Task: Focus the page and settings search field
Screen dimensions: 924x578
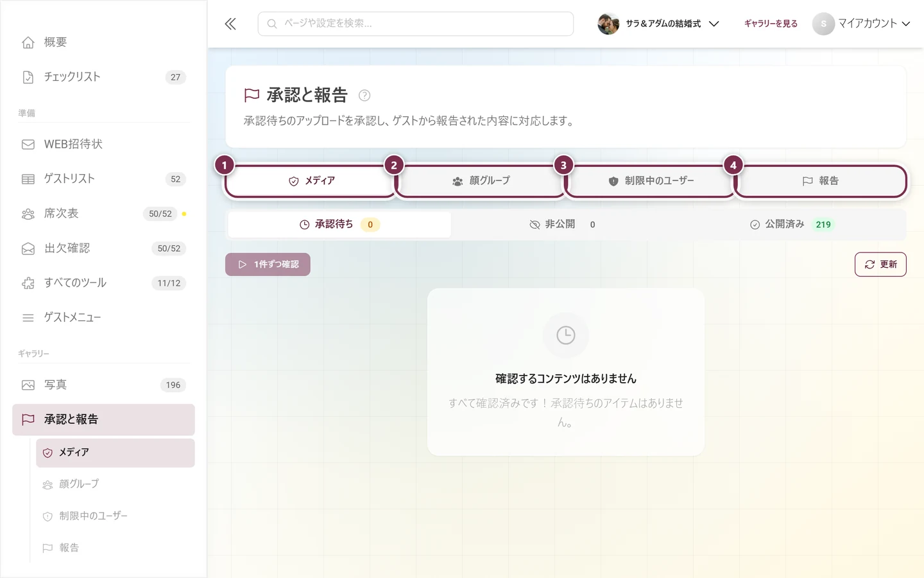Action: pyautogui.click(x=416, y=24)
